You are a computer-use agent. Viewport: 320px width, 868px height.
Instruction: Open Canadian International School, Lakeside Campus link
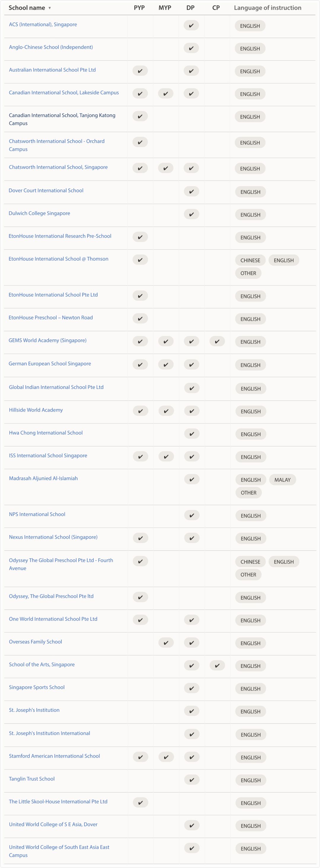tap(64, 92)
